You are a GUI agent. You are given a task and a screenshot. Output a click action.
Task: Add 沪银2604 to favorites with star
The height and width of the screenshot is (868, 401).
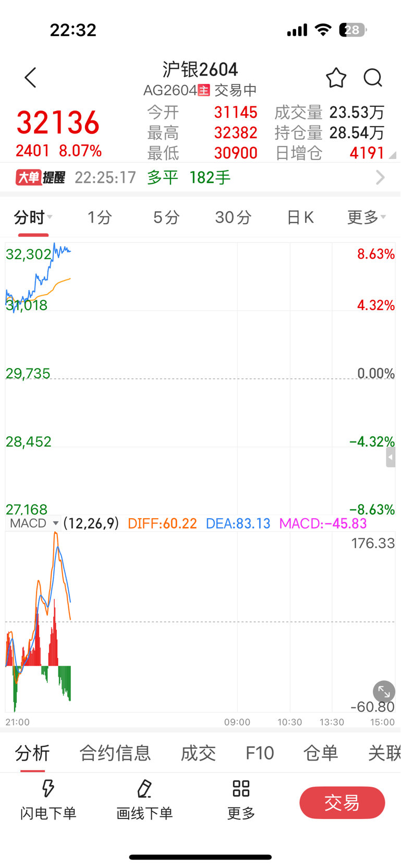pos(336,78)
